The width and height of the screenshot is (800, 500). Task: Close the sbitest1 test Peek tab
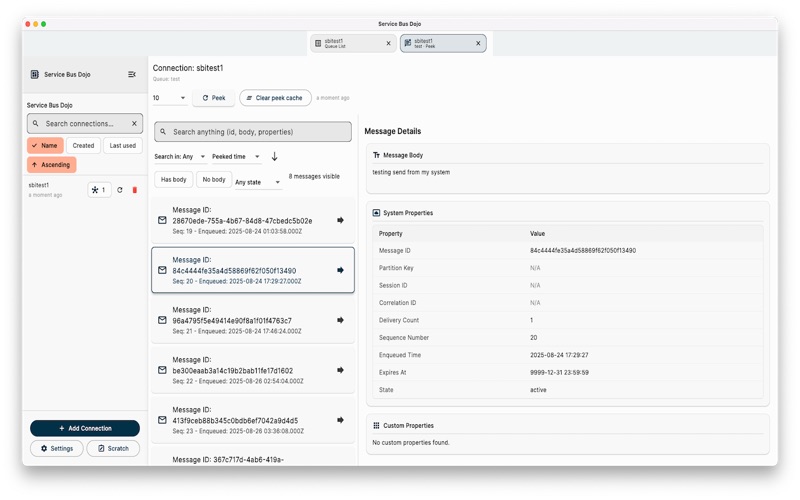click(479, 43)
